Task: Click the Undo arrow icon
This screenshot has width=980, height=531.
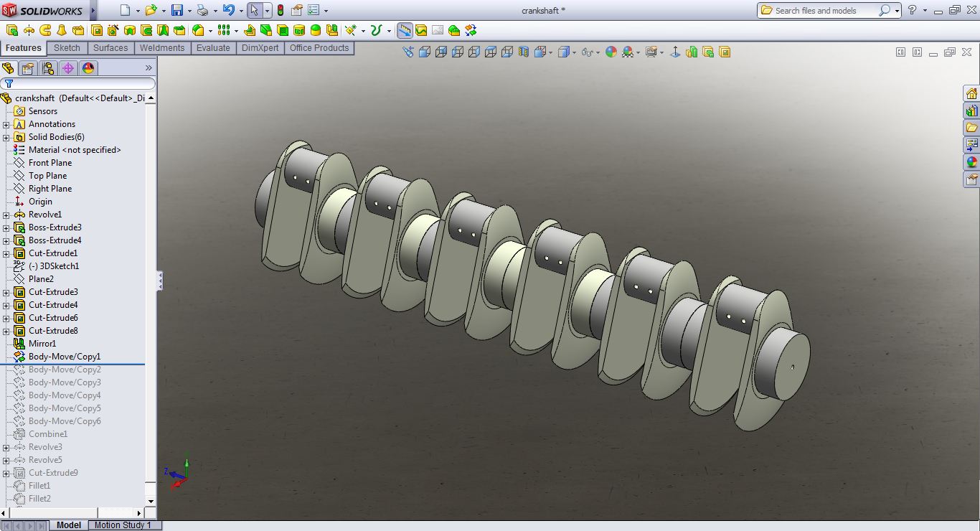Action: click(x=228, y=10)
